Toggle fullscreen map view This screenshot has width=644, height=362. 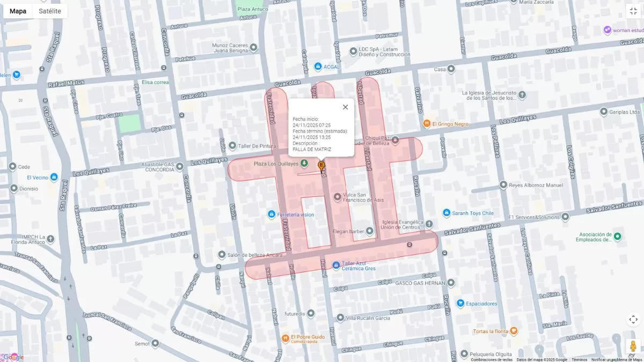pos(633,11)
